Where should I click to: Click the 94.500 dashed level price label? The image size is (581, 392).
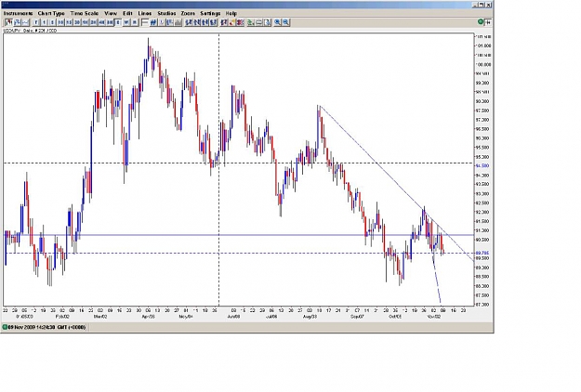[482, 165]
